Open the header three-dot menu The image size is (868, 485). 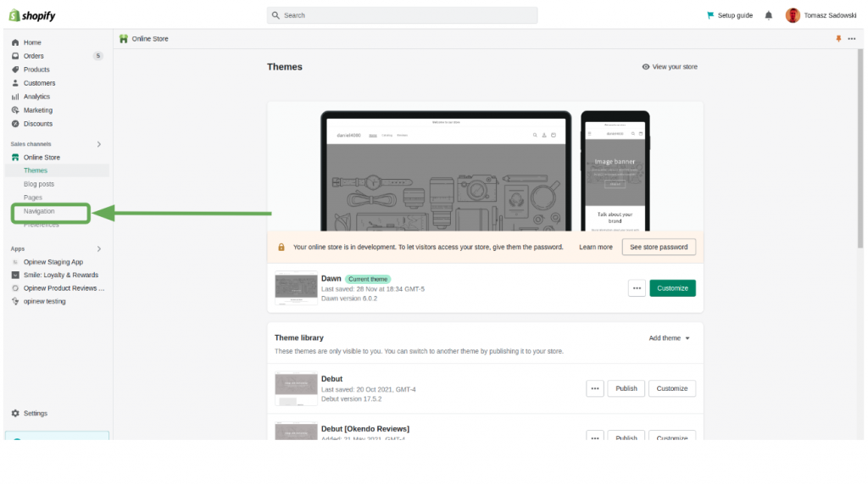click(851, 39)
